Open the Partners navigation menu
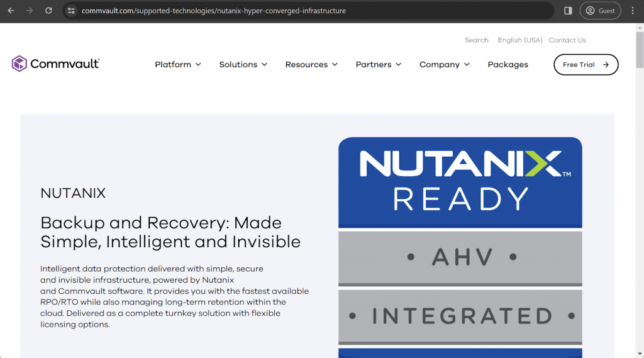The width and height of the screenshot is (644, 358). pyautogui.click(x=378, y=64)
